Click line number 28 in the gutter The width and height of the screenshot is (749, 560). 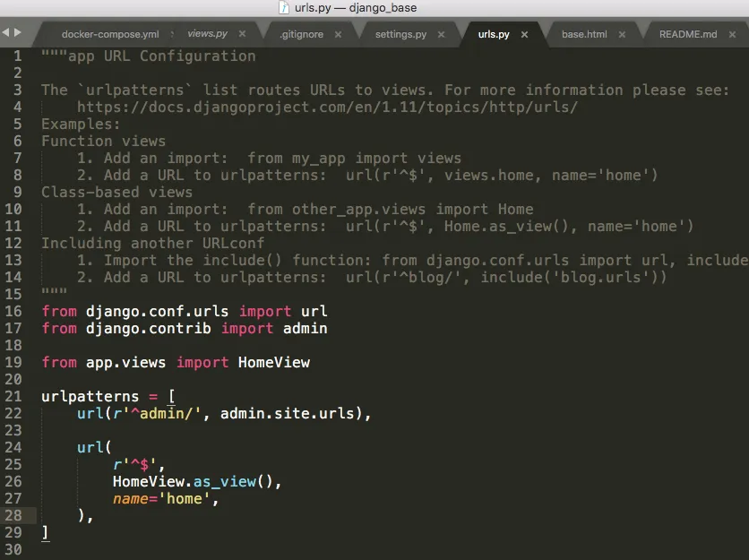coord(13,515)
